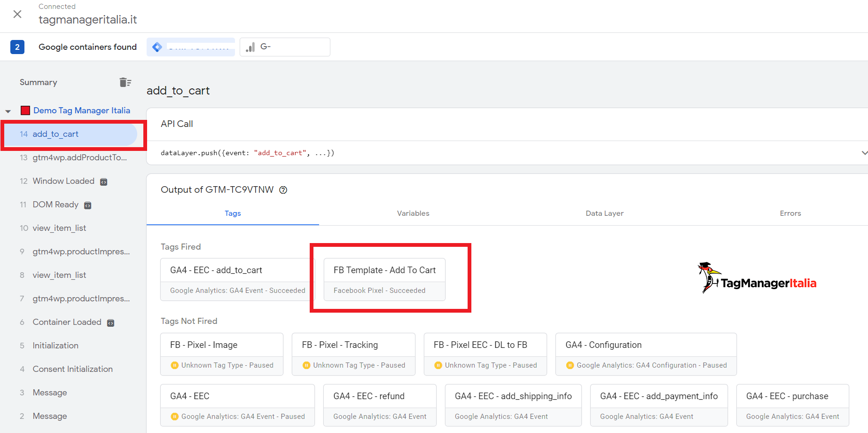The width and height of the screenshot is (868, 433).
Task: Click the dataLayer.push add_to_cart code line
Action: click(x=248, y=153)
